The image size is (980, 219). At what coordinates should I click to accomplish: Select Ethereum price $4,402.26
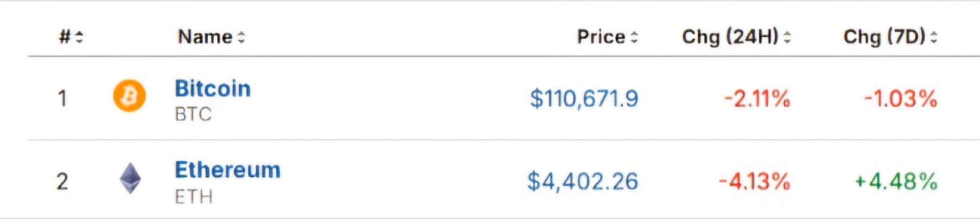tap(582, 181)
